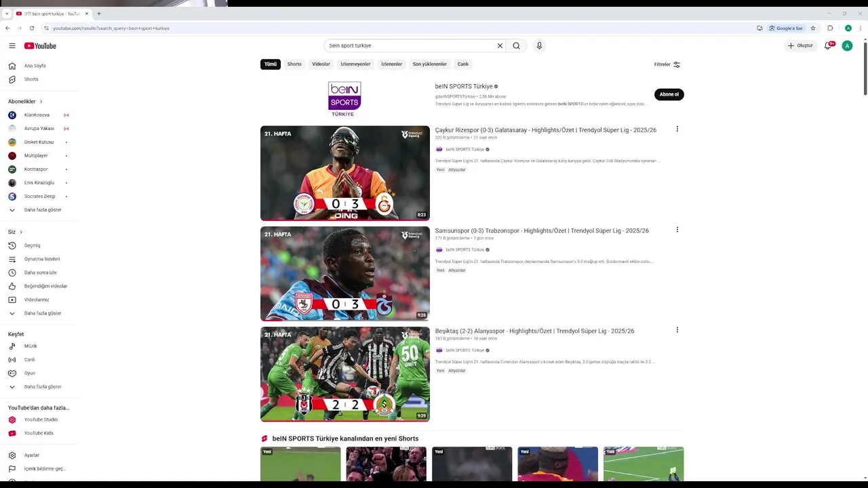Image resolution: width=868 pixels, height=488 pixels.
Task: Open the browser tab search dropdown
Action: (x=6, y=14)
